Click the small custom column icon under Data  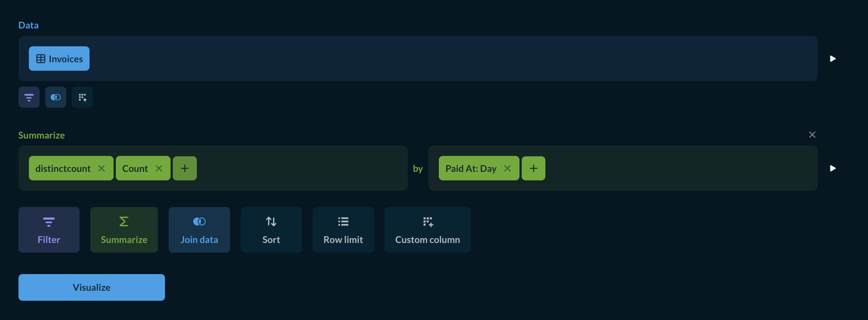[x=82, y=97]
